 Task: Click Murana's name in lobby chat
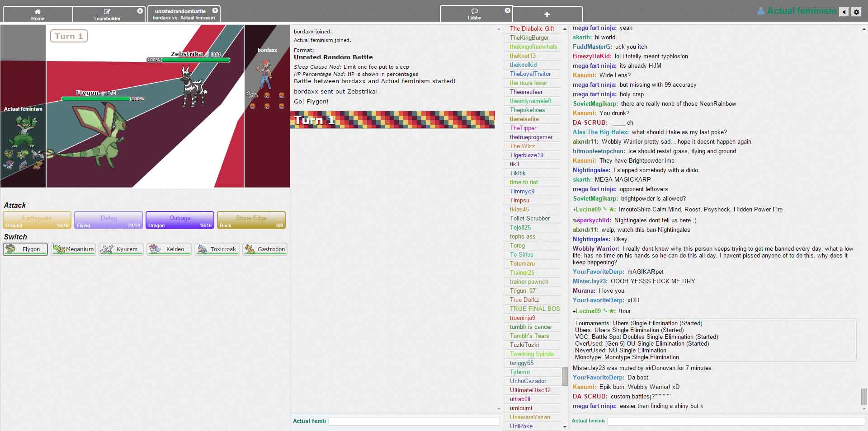pos(584,290)
